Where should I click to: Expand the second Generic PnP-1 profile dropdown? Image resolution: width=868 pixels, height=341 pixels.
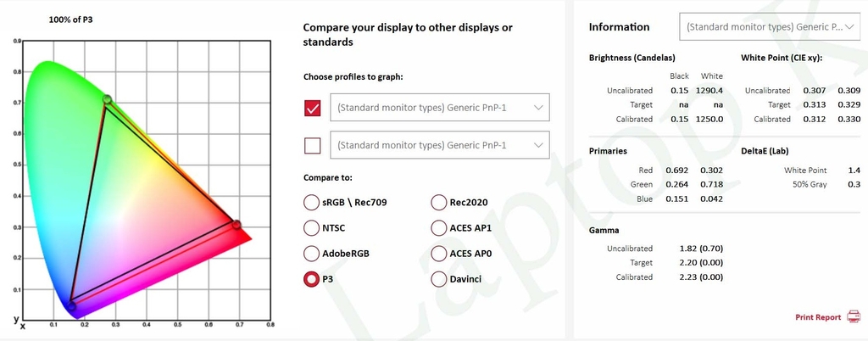tap(440, 145)
